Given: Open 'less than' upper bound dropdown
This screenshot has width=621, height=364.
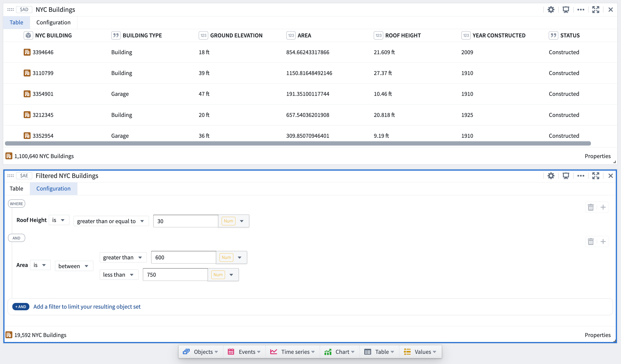Looking at the screenshot, I should (x=119, y=275).
